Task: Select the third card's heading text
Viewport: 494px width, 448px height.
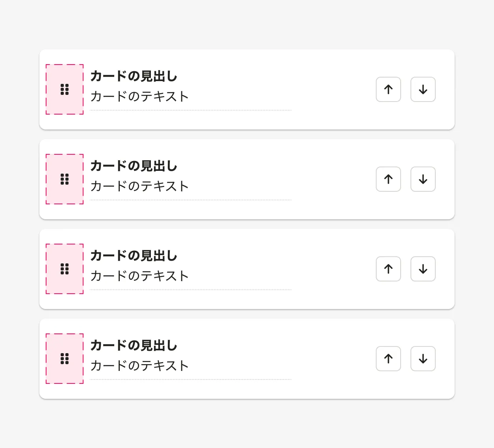Action: click(x=134, y=255)
